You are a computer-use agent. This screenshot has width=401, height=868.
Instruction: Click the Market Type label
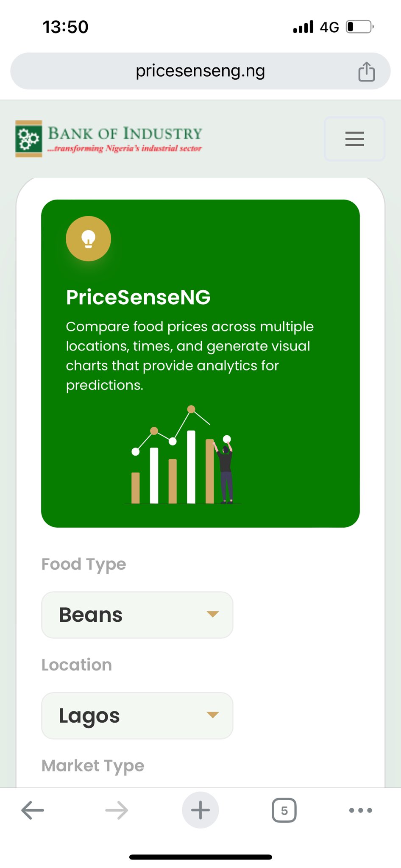[x=93, y=766]
